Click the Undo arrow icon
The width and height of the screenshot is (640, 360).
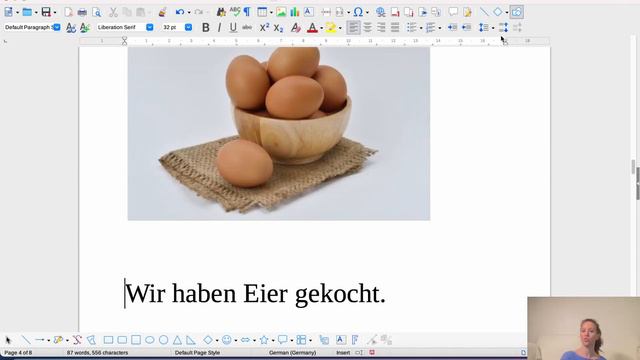180,12
